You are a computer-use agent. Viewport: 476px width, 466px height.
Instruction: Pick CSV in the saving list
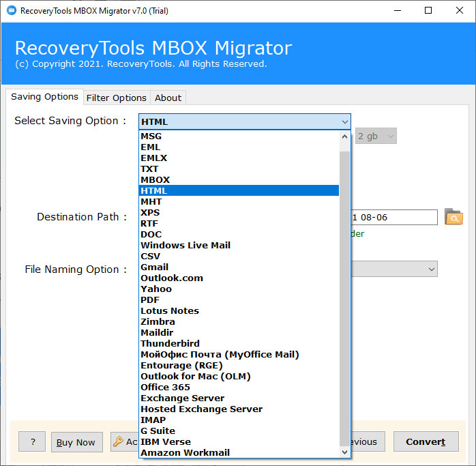pyautogui.click(x=239, y=257)
